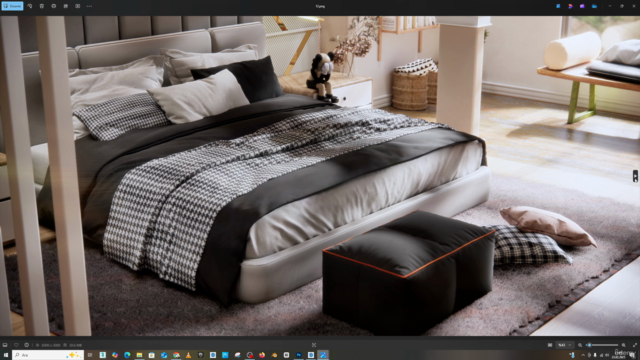Print the photo with the printer icon

(x=53, y=6)
